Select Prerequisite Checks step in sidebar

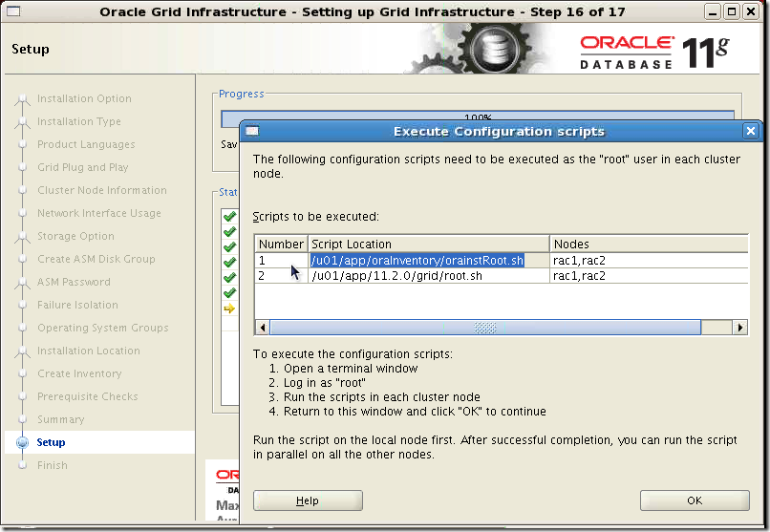tap(87, 396)
